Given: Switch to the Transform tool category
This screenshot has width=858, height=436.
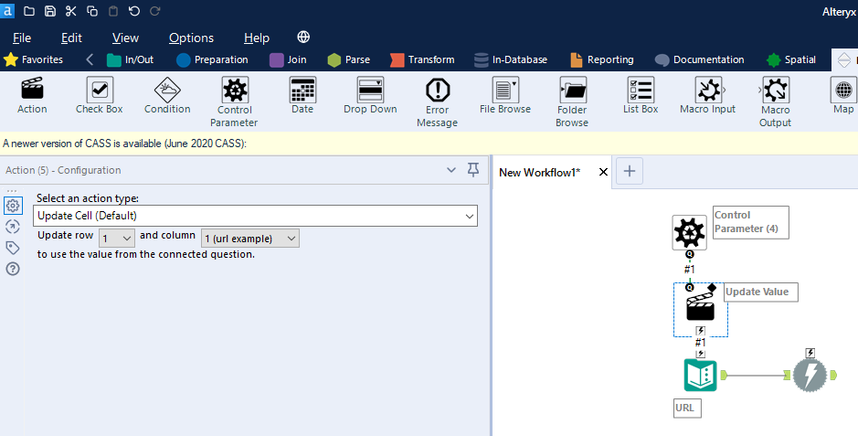Looking at the screenshot, I should (422, 60).
